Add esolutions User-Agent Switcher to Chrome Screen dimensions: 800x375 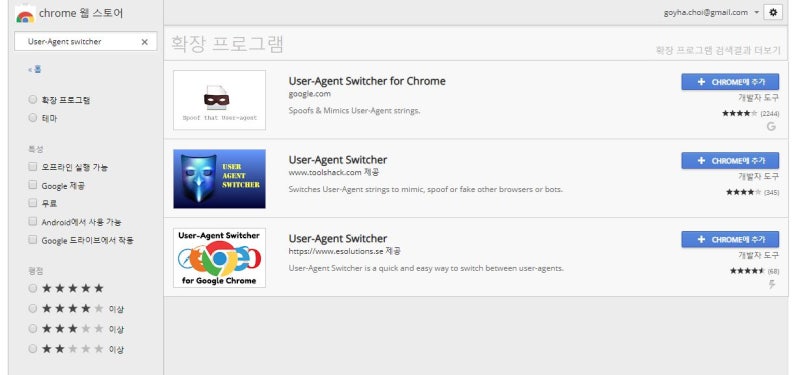click(x=730, y=239)
